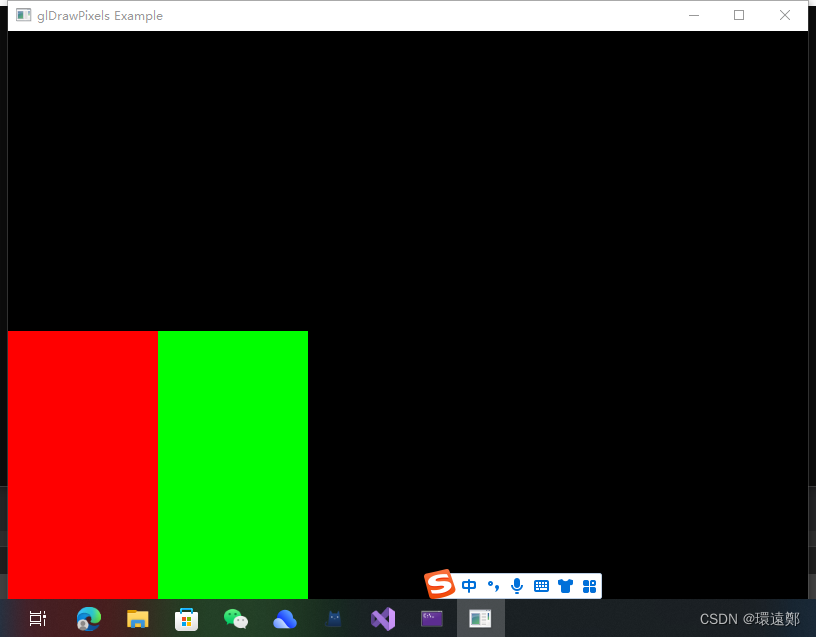This screenshot has width=816, height=637.
Task: Launch WeChat from the taskbar
Action: click(235, 618)
